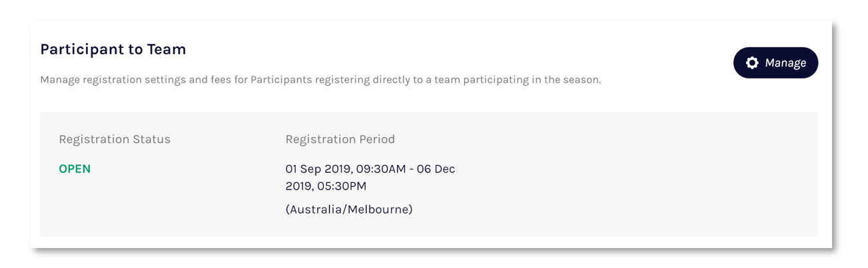
Task: Click the Manage label text
Action: tap(785, 63)
